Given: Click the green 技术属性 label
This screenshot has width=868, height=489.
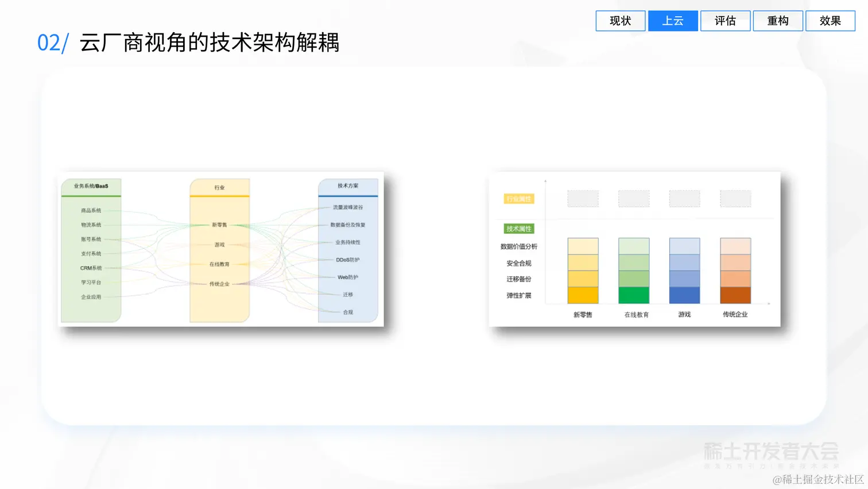Looking at the screenshot, I should (519, 229).
